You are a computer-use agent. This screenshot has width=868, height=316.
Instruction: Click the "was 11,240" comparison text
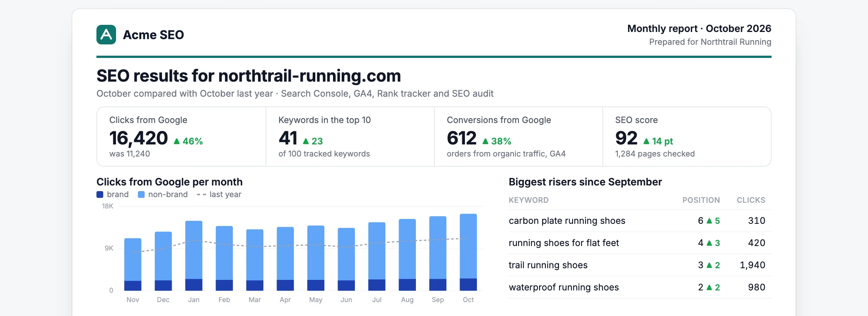tap(130, 154)
